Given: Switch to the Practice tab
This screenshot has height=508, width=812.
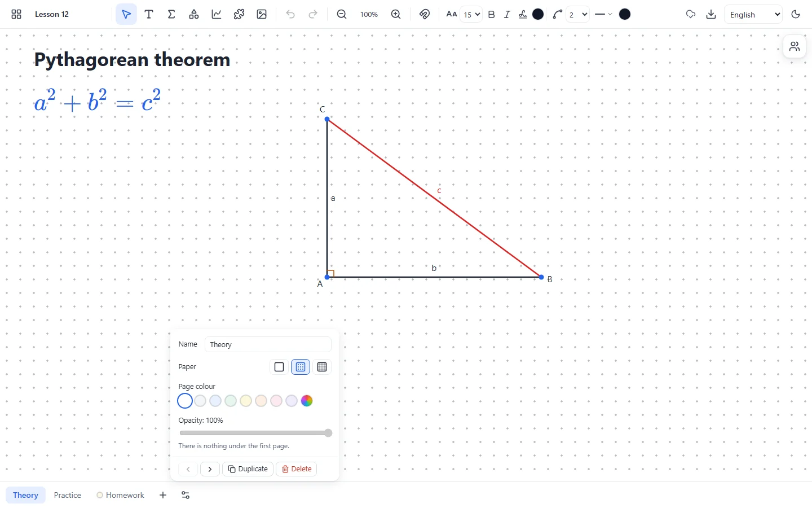Looking at the screenshot, I should coord(68,495).
